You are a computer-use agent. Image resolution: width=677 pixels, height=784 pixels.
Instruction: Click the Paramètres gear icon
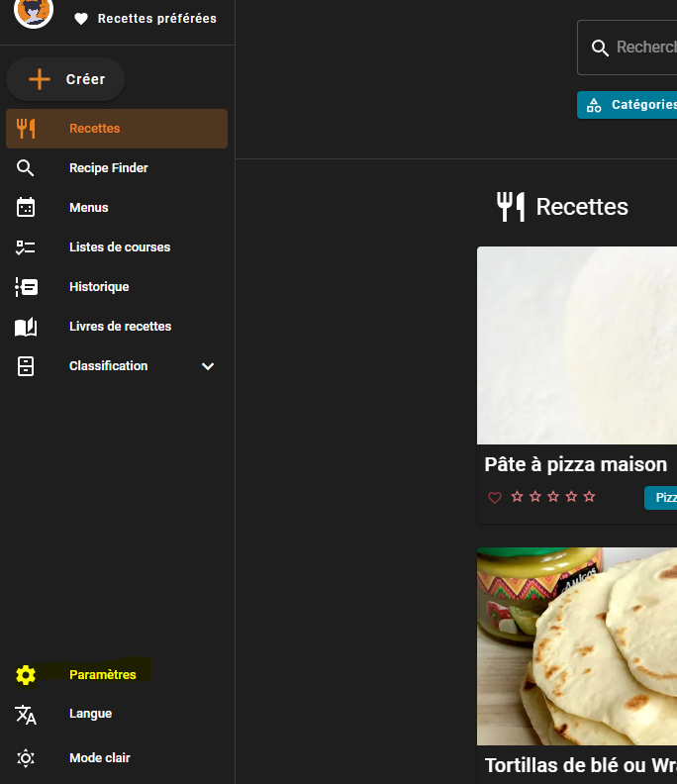pos(26,675)
